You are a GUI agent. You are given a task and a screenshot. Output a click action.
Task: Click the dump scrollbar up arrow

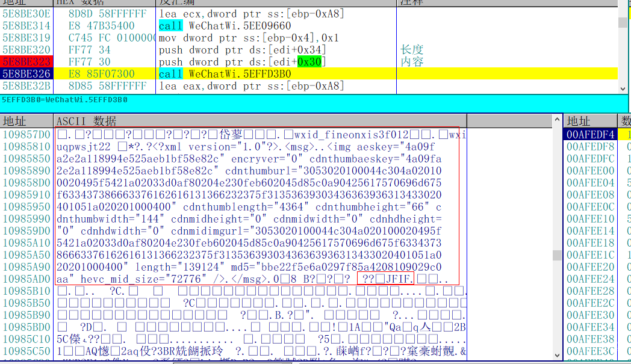557,119
